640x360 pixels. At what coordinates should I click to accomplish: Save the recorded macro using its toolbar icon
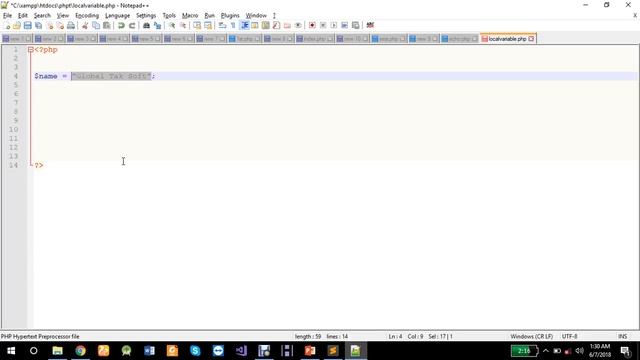pyautogui.click(x=356, y=25)
